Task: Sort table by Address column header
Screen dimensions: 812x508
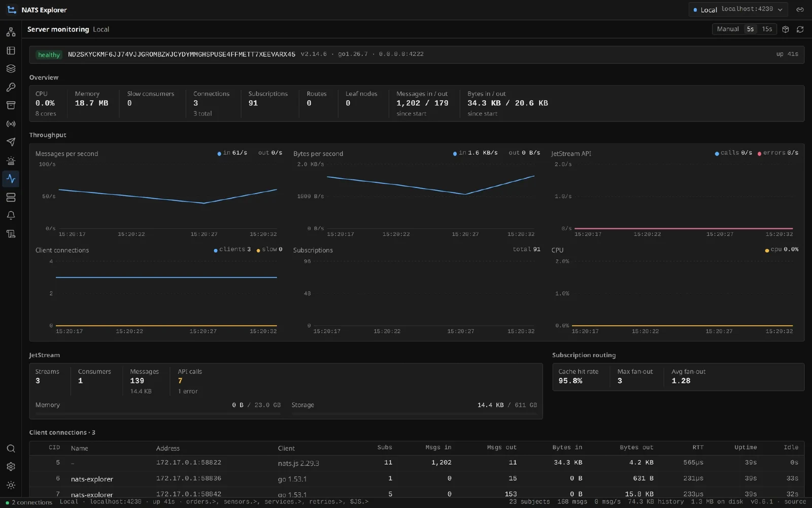Action: 168,448
